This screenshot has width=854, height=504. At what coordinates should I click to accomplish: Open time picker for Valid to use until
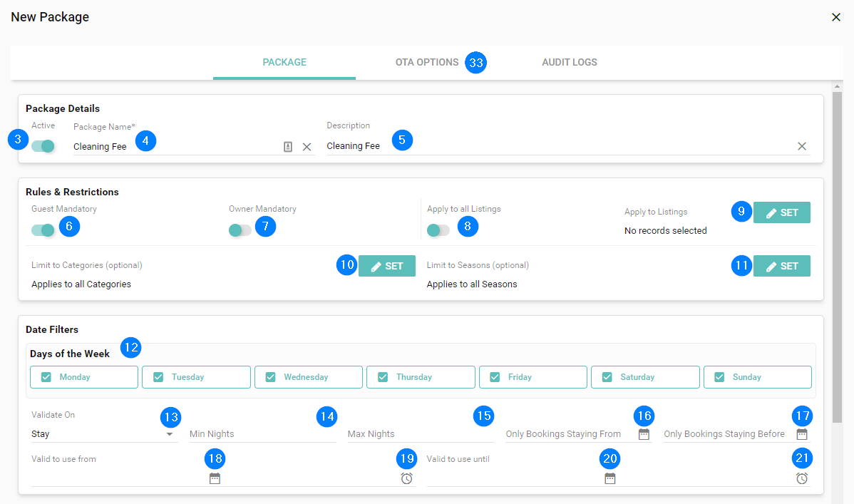802,478
